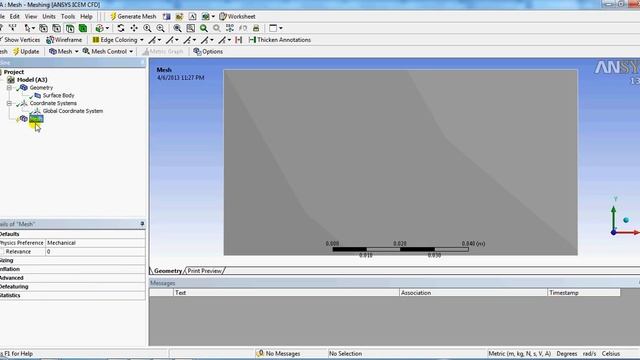
Task: Open the Edit menu
Action: tap(15, 16)
